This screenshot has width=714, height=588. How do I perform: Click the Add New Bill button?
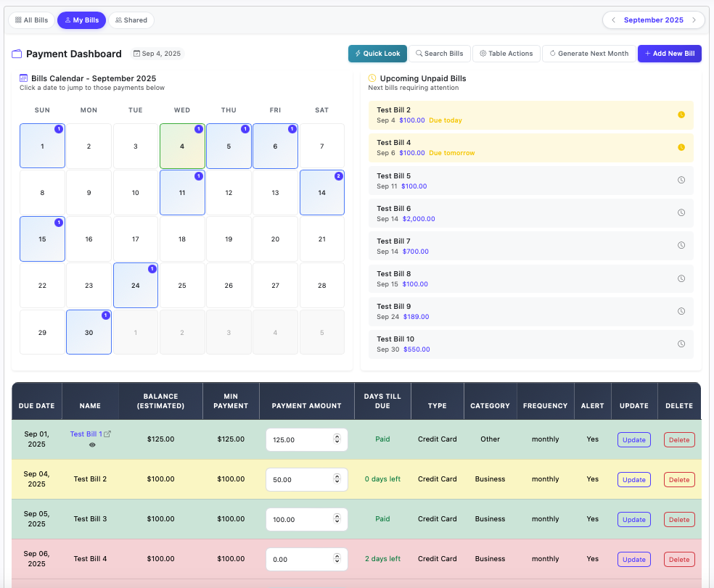(x=669, y=54)
